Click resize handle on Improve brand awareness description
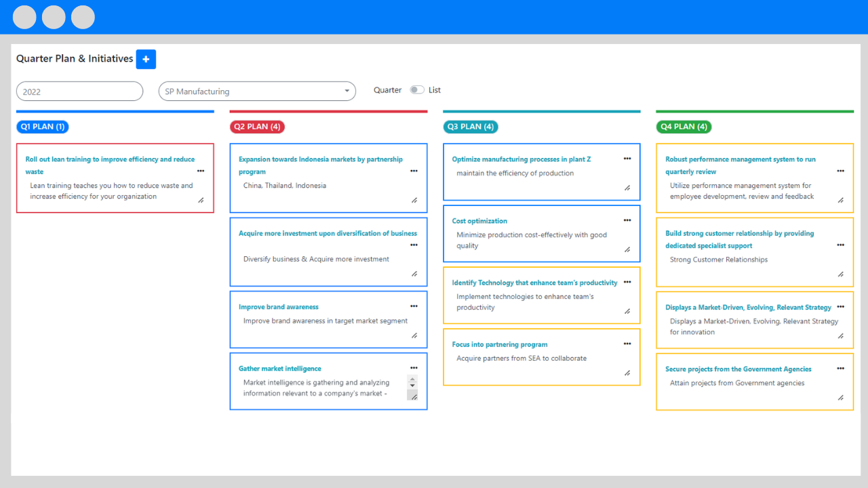868x488 pixels. [414, 335]
